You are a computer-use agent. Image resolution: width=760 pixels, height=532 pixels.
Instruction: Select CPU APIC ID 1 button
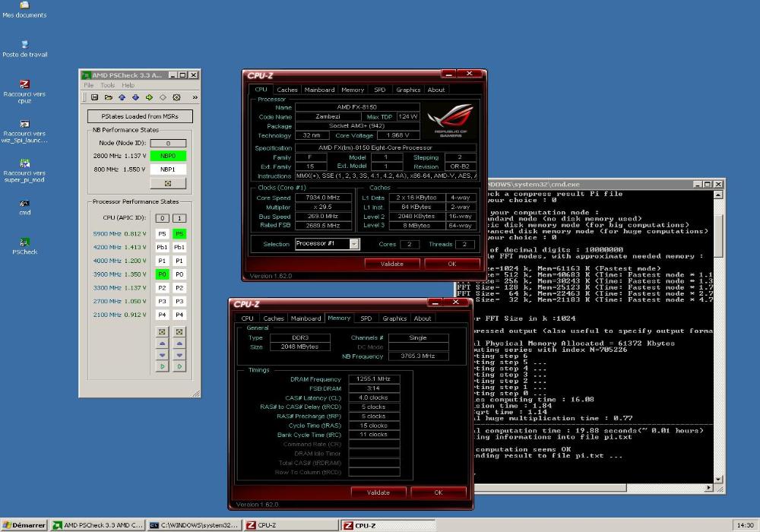[179, 219]
